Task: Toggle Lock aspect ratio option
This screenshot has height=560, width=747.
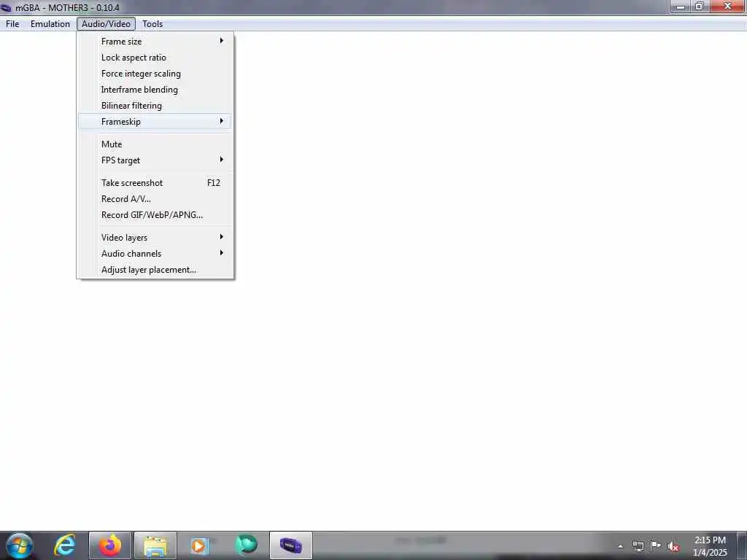Action: tap(155, 58)
